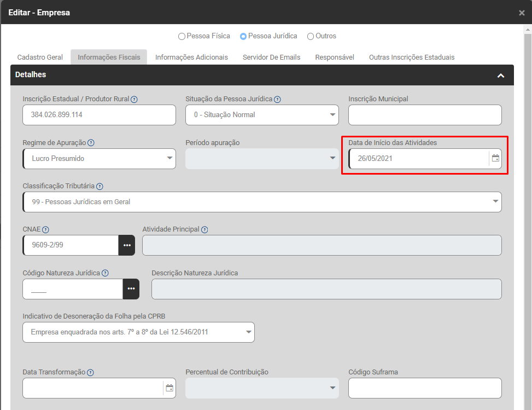Switch to the Cadastro Geral tab
Screen dimensions: 532x410
pyautogui.click(x=40, y=57)
